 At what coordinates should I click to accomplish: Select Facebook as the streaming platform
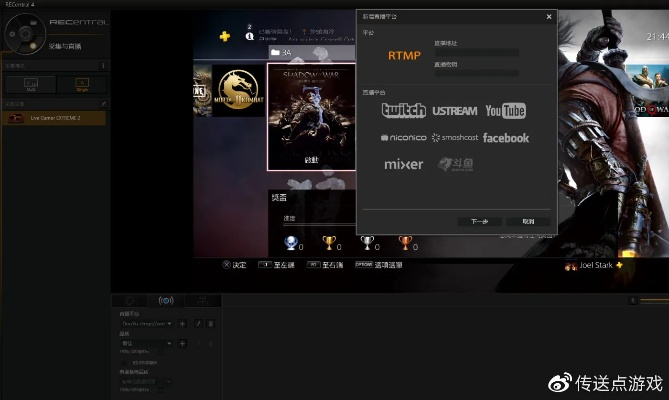tap(506, 138)
